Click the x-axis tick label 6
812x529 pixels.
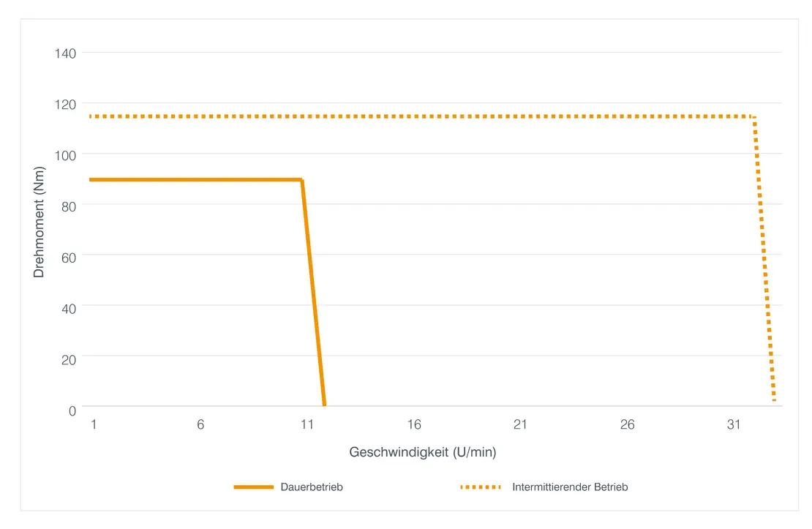click(200, 425)
